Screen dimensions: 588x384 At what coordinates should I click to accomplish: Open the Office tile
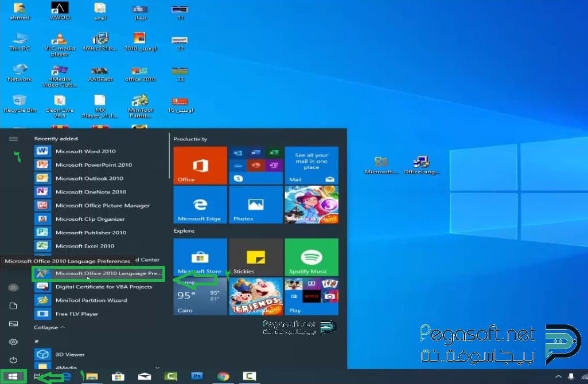pos(200,165)
